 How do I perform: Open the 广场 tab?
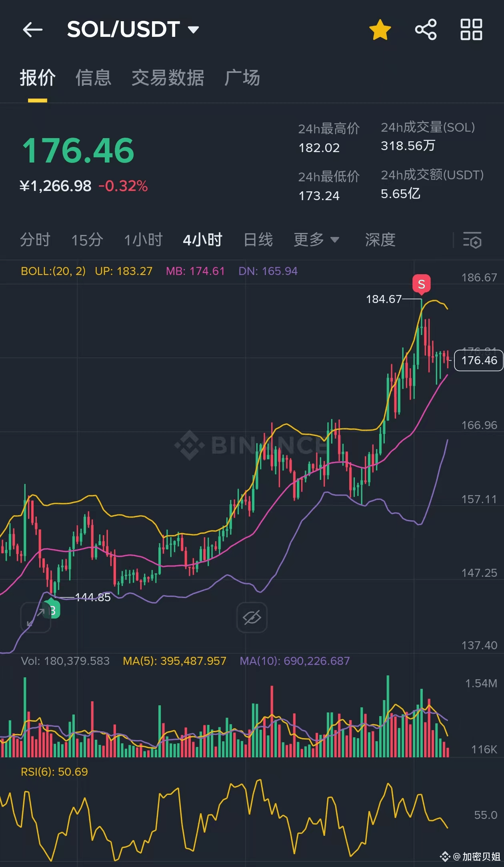point(242,78)
